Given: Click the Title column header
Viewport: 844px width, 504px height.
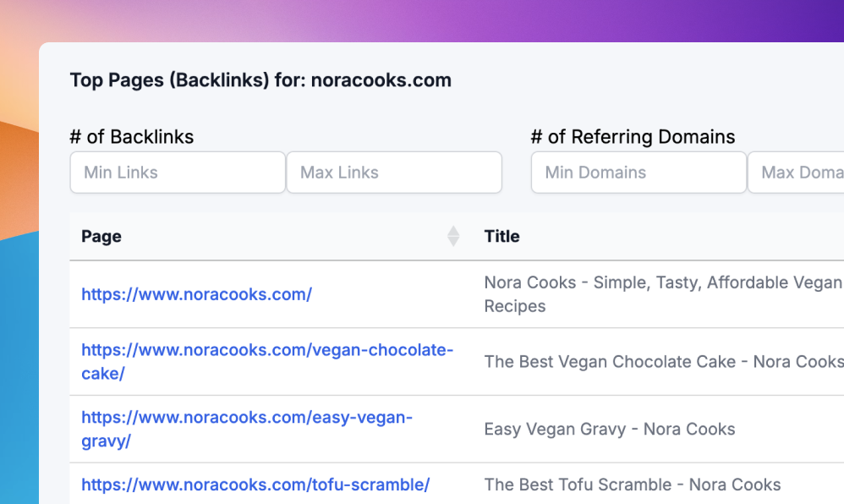Looking at the screenshot, I should point(501,237).
